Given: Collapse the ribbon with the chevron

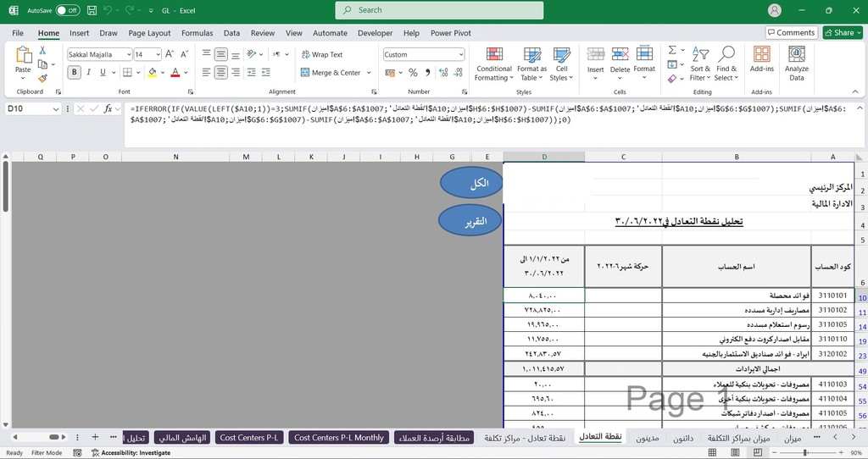Looking at the screenshot, I should pyautogui.click(x=855, y=91).
